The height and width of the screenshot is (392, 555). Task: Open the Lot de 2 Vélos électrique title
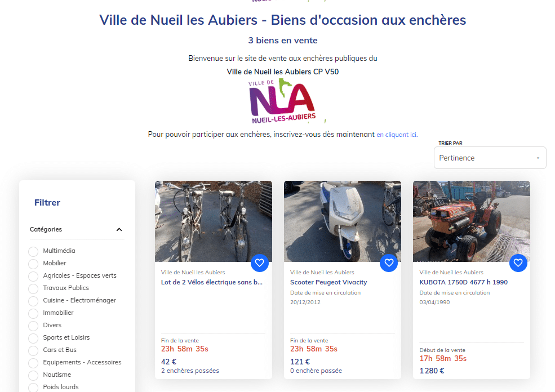tap(212, 282)
